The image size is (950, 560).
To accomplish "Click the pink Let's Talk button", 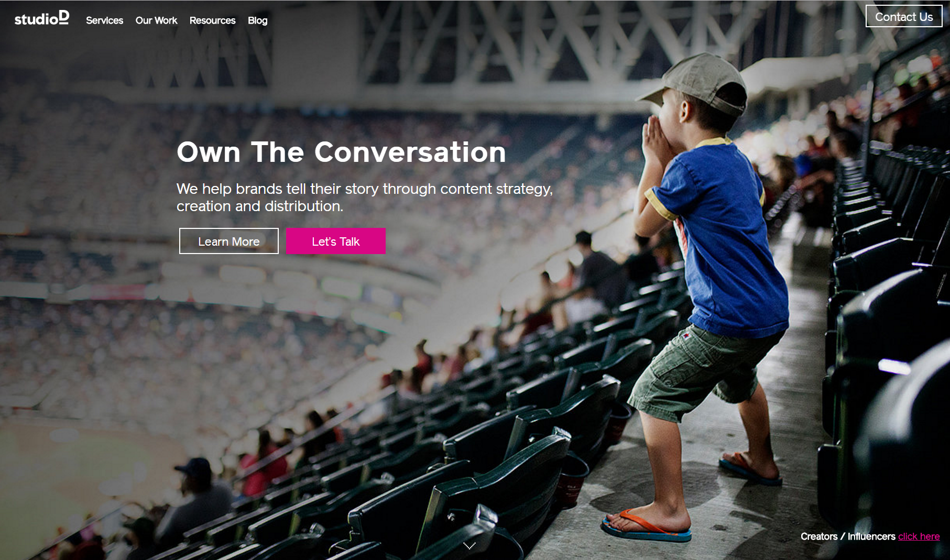I will (x=335, y=241).
